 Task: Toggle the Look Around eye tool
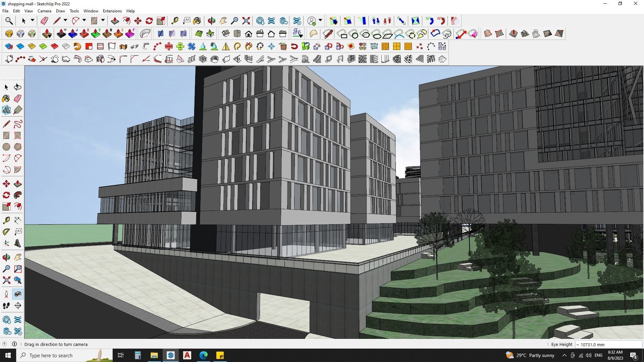[x=18, y=294]
